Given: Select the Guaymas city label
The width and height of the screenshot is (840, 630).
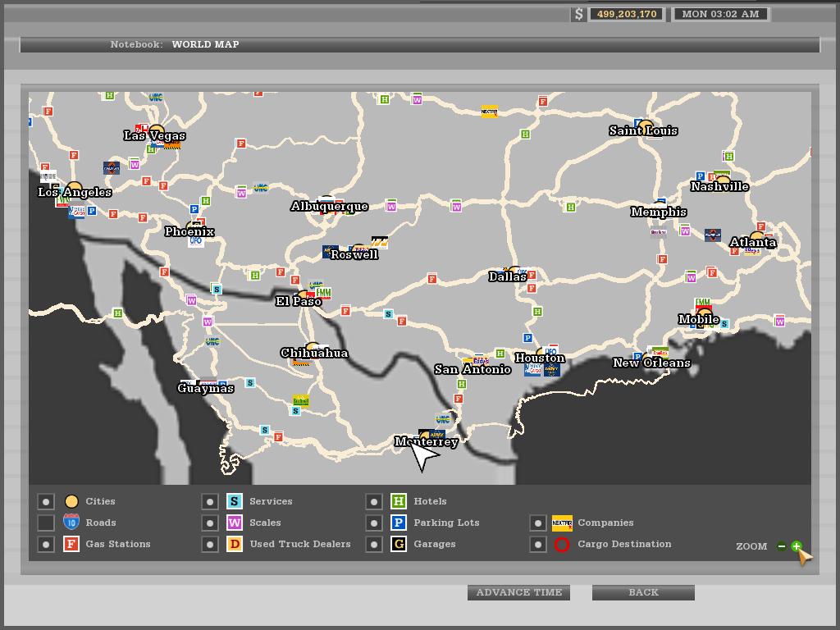Looking at the screenshot, I should 206,388.
